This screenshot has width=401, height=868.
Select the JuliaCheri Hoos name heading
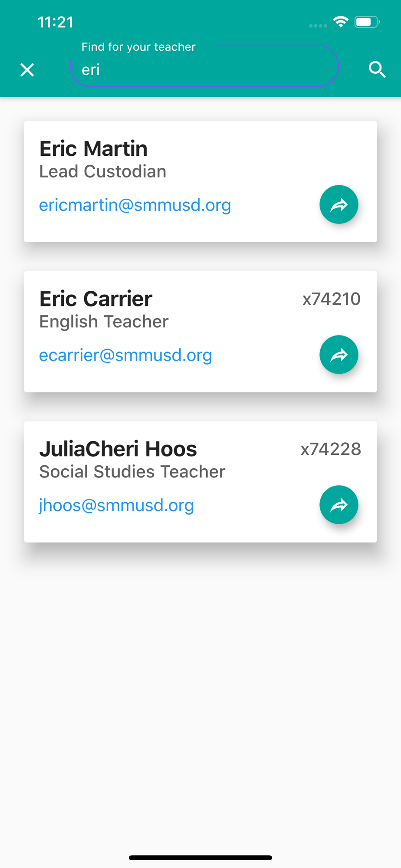click(118, 449)
